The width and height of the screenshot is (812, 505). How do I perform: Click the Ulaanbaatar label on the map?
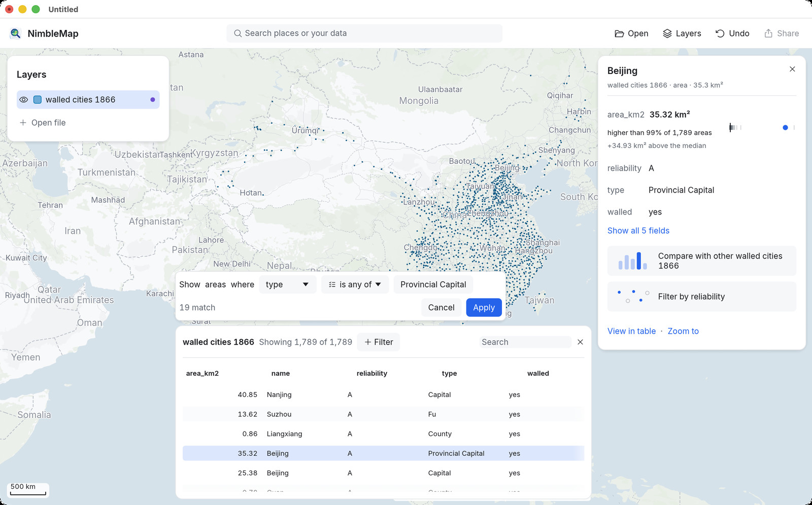(x=440, y=90)
